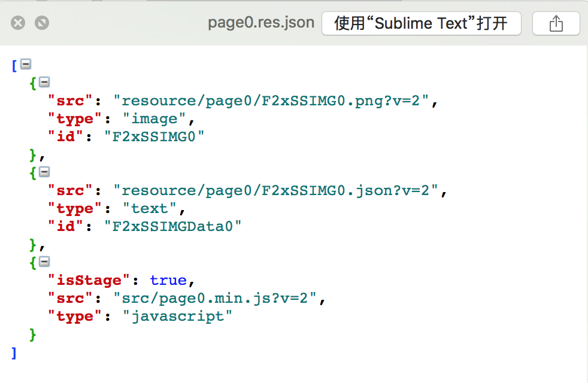Click the "image" type value
The height and width of the screenshot is (383, 588).
(154, 118)
